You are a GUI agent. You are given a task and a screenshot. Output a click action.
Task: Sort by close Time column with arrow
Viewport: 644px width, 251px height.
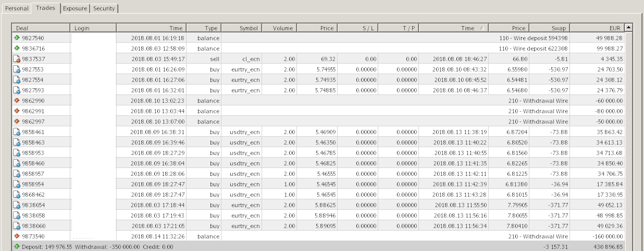click(453, 28)
